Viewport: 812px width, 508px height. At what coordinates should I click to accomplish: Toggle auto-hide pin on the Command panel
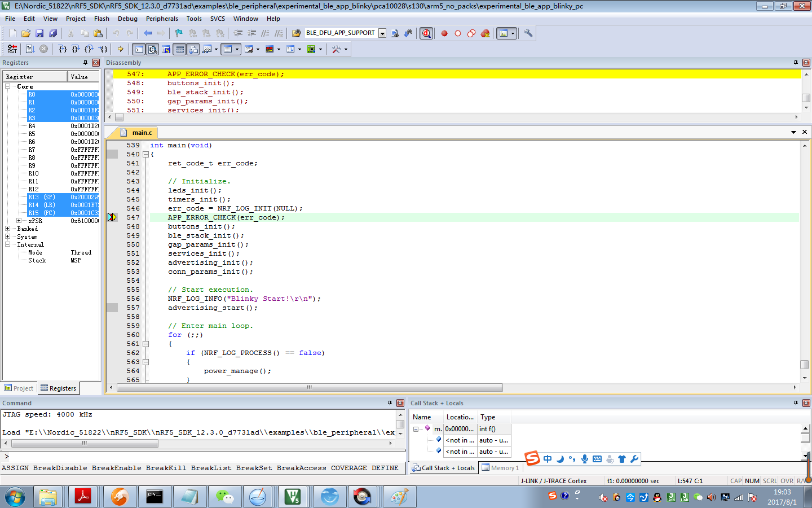[x=390, y=403]
